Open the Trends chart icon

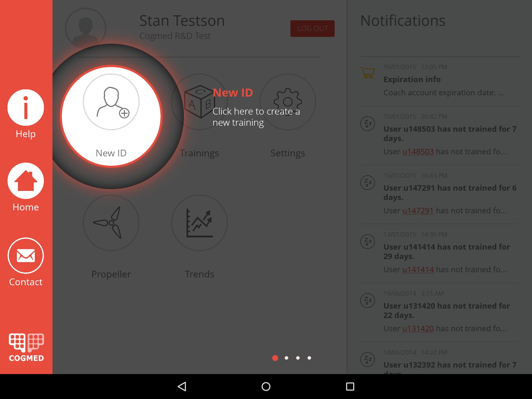(199, 223)
